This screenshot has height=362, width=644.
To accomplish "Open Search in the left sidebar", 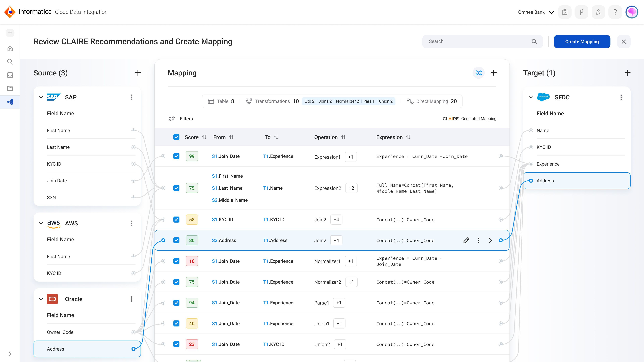I will 10,62.
